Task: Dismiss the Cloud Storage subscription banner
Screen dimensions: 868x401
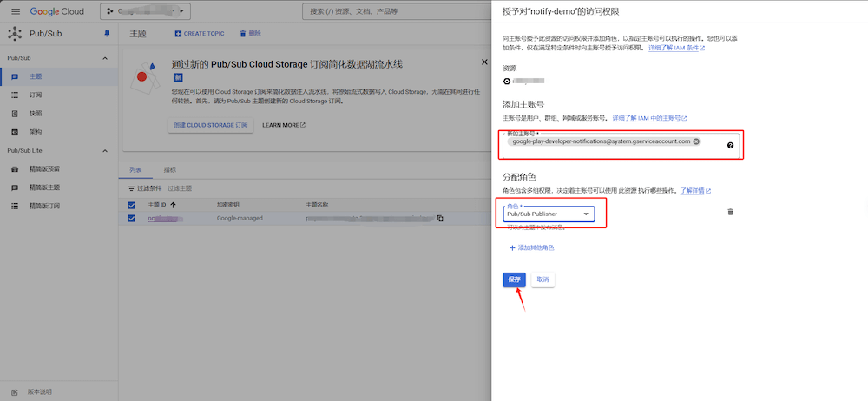Action: [484, 62]
